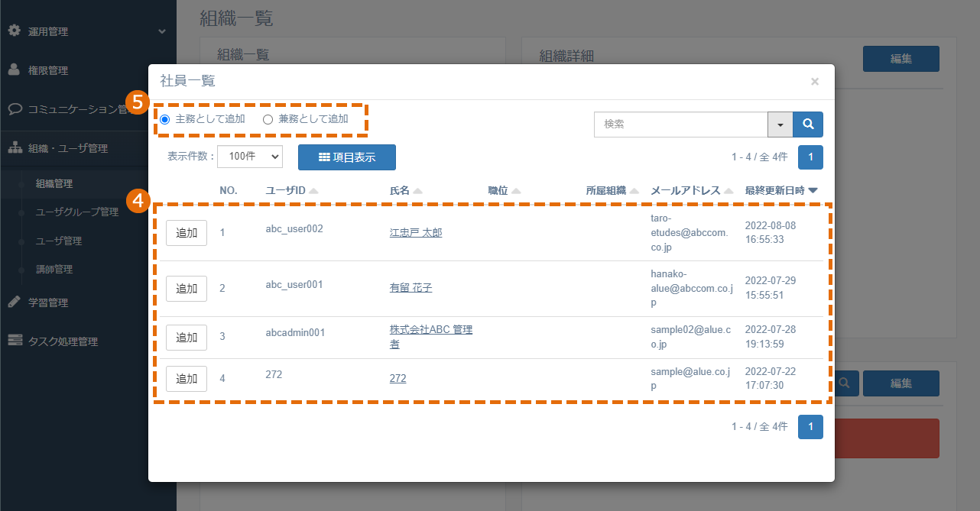The height and width of the screenshot is (511, 980).
Task: Click the person icon beside 権限管理
Action: pos(14,70)
